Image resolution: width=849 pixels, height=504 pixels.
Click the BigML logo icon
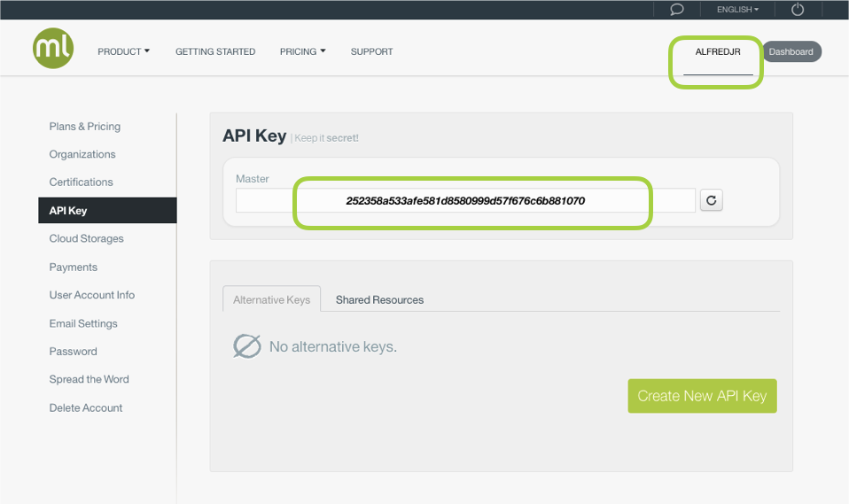coord(53,48)
